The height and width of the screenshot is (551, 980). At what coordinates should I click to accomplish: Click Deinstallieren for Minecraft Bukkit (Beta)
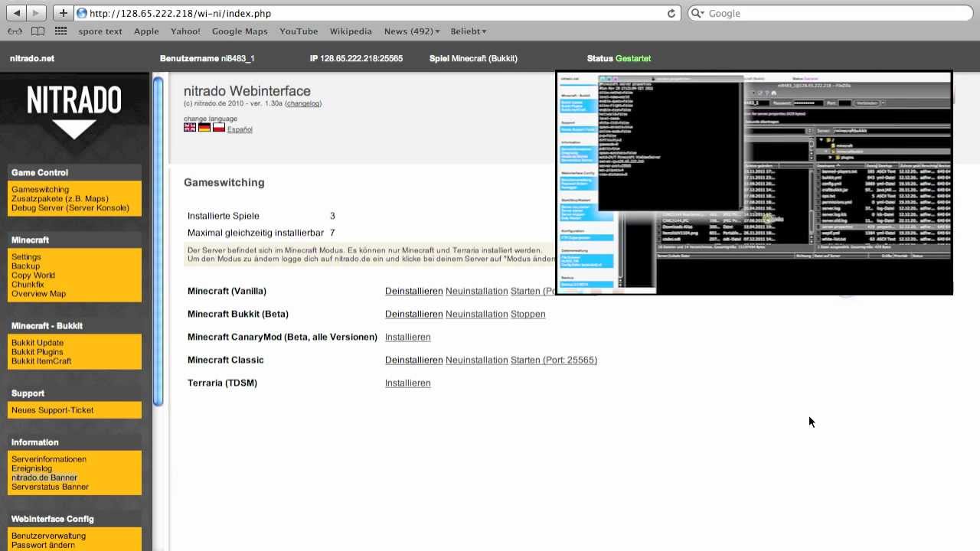click(x=413, y=314)
